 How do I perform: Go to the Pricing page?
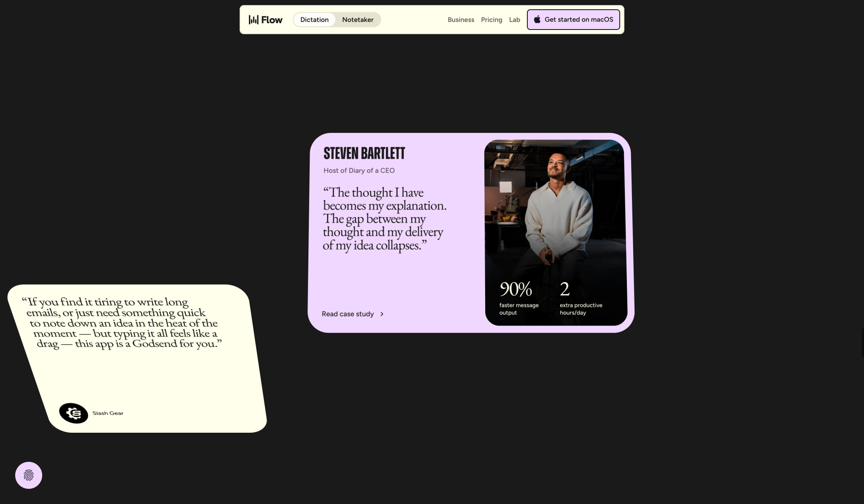[x=491, y=20]
